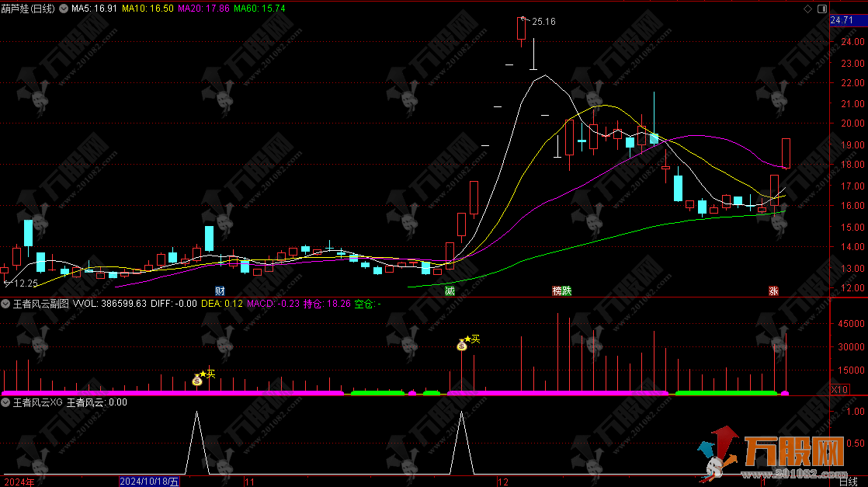
Task: Click the money bag 买 signal near December
Action: tap(462, 346)
